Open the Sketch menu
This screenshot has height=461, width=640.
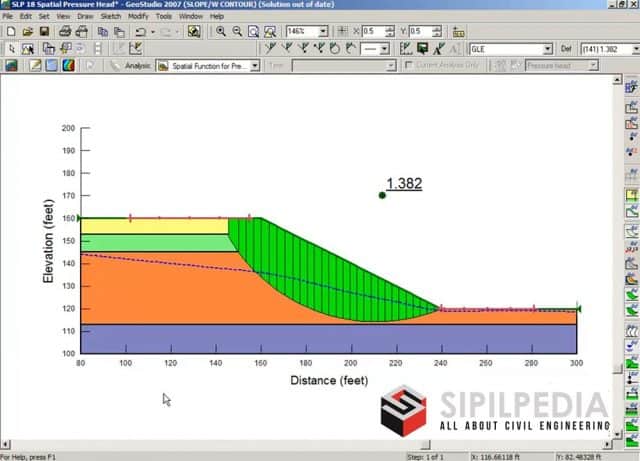pyautogui.click(x=111, y=16)
